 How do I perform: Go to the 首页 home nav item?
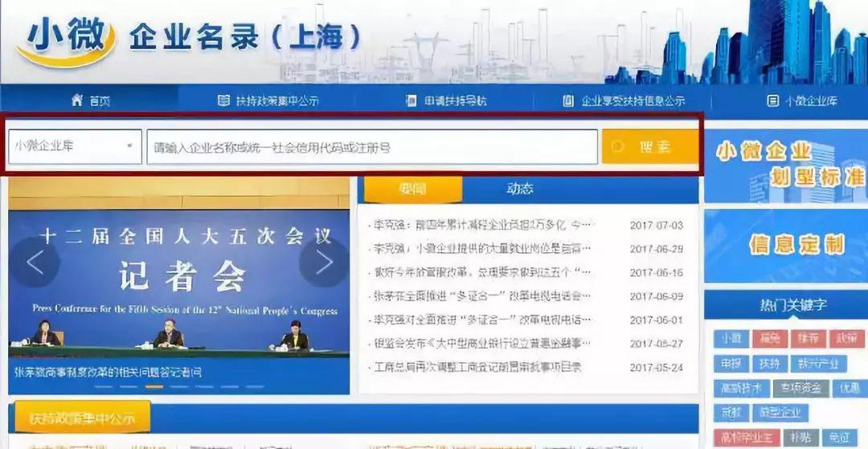click(x=91, y=100)
